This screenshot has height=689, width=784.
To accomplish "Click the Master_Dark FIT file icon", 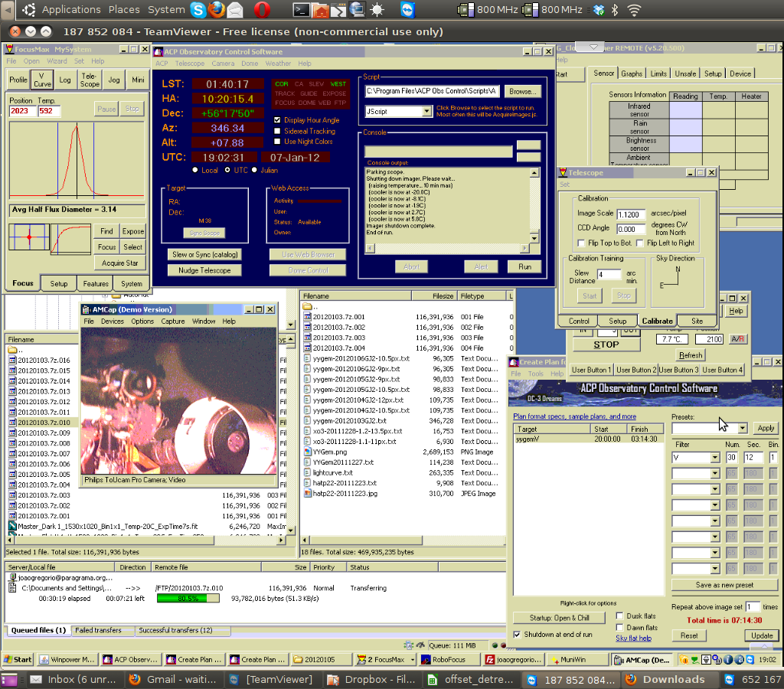I will (12, 526).
